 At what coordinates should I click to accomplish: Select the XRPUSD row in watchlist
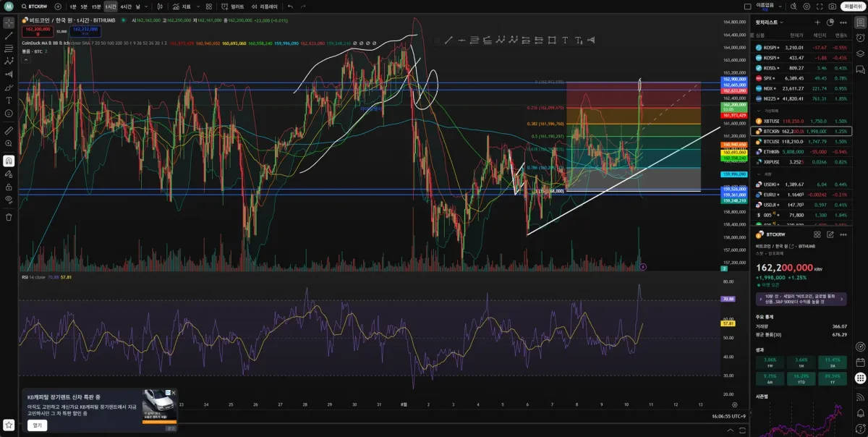click(803, 162)
